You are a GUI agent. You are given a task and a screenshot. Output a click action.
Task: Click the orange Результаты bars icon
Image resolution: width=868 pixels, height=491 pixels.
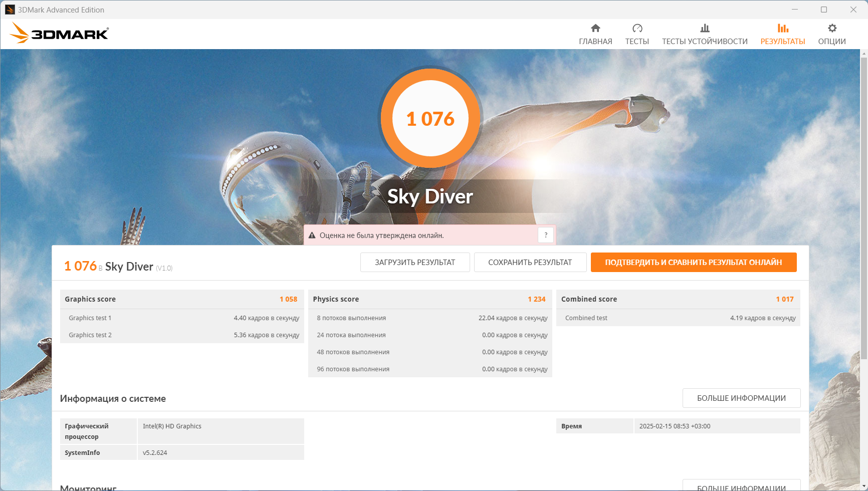(782, 28)
